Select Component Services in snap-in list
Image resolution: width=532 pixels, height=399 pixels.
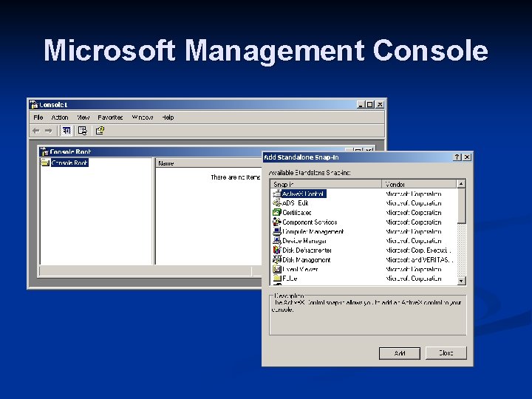click(310, 222)
